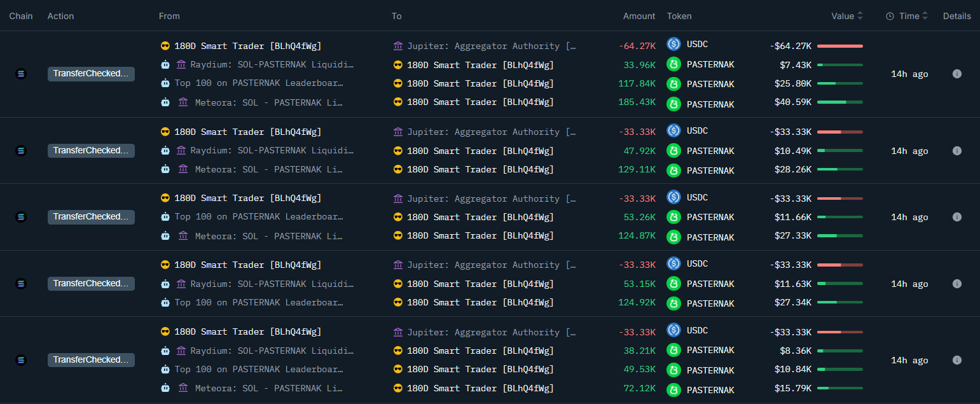Open the Raydium liquidity pool that sent 47.92K PASTERNAK
The height and width of the screenshot is (404, 980).
pos(272,151)
